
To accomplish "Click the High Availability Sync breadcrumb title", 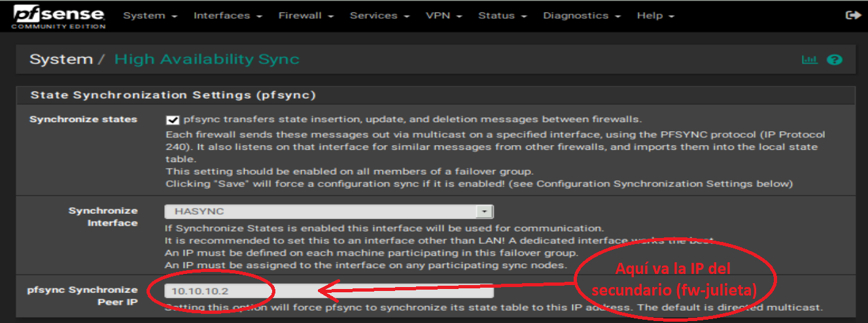I will click(207, 59).
